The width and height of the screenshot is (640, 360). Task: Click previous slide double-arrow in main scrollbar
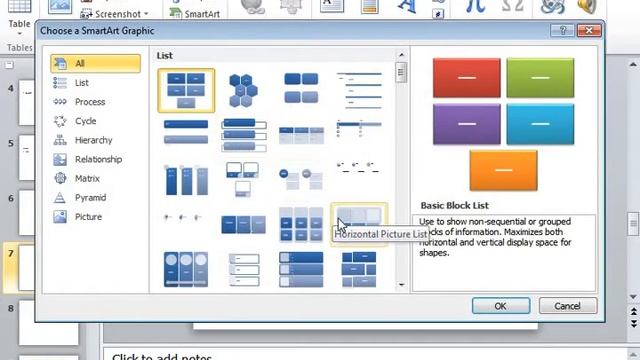(633, 312)
